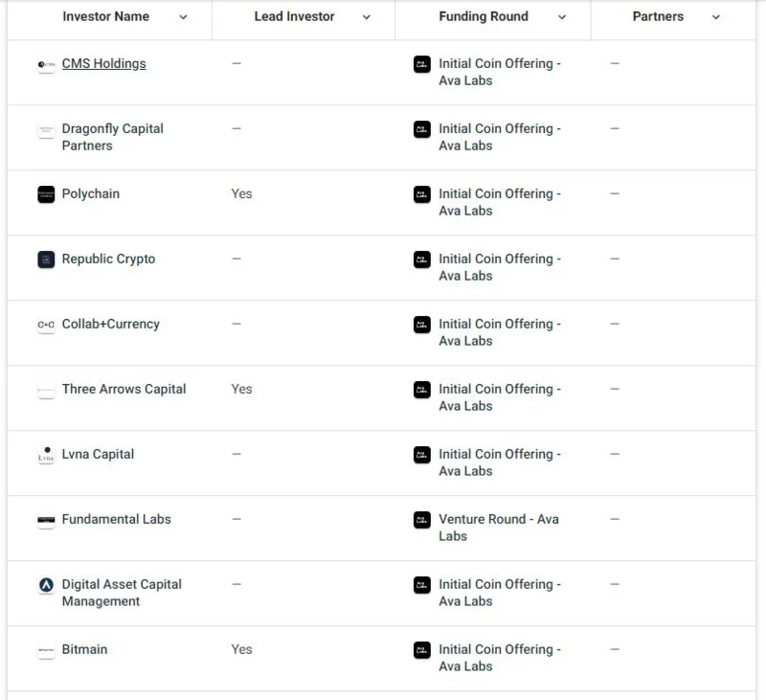Click the Lvna Capital logo icon
The image size is (766, 700).
46,455
